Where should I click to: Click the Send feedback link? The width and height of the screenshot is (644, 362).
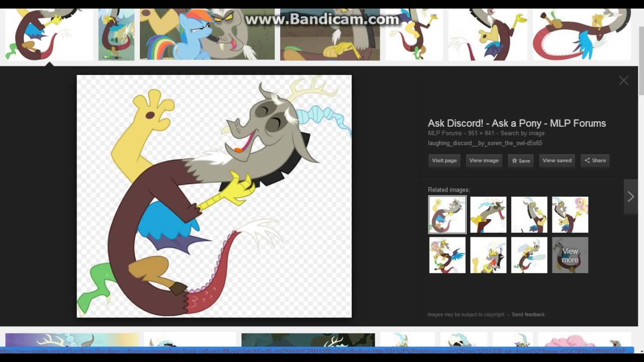point(528,314)
